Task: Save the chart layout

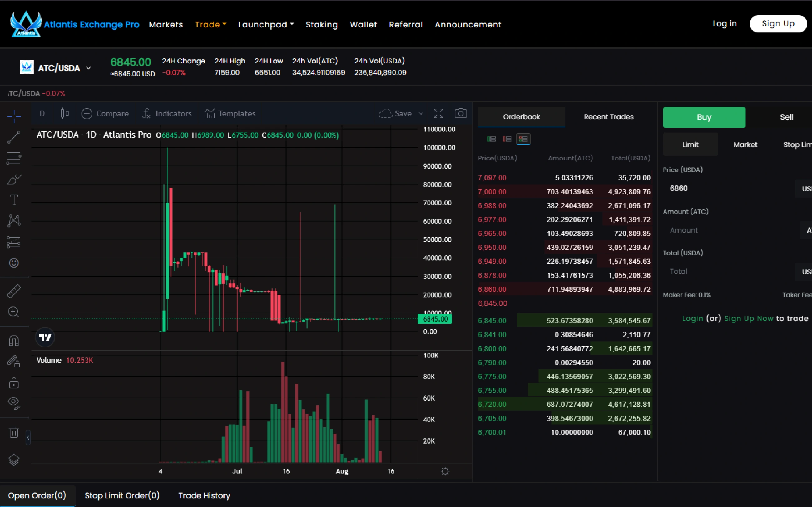Action: click(395, 114)
